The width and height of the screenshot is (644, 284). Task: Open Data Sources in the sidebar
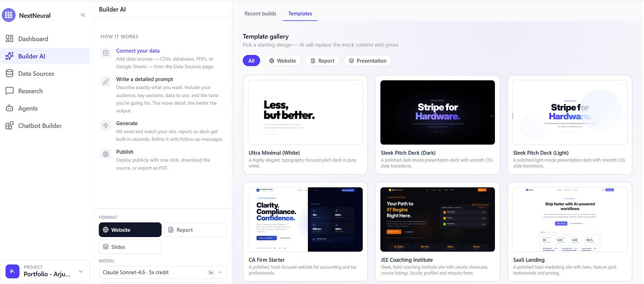coord(45,74)
